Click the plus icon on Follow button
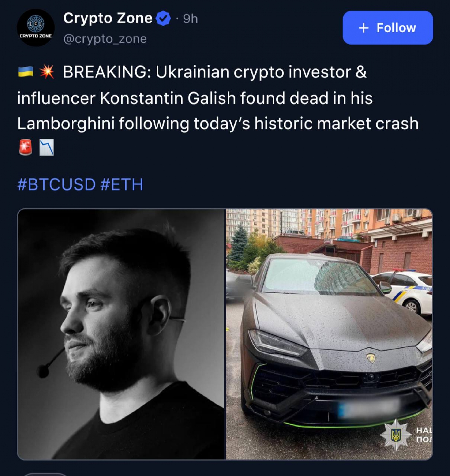Screen dimensions: 450x476 point(364,28)
